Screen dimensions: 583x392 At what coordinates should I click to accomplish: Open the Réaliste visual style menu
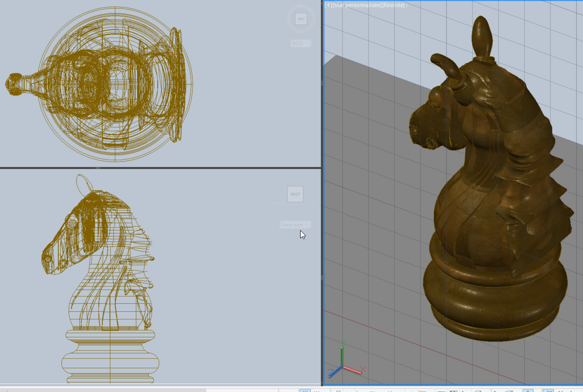coord(394,5)
